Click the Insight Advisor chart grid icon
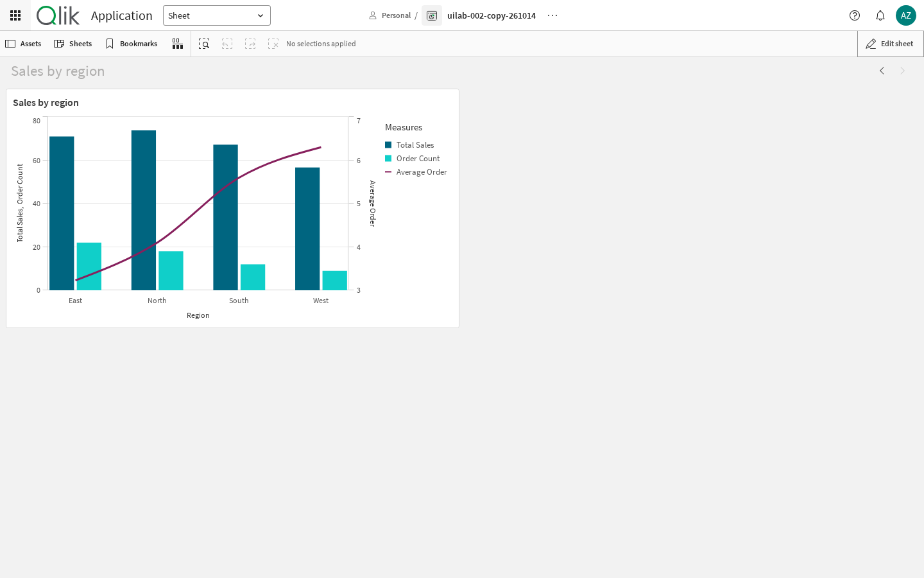Viewport: 924px width, 578px height. click(x=178, y=44)
